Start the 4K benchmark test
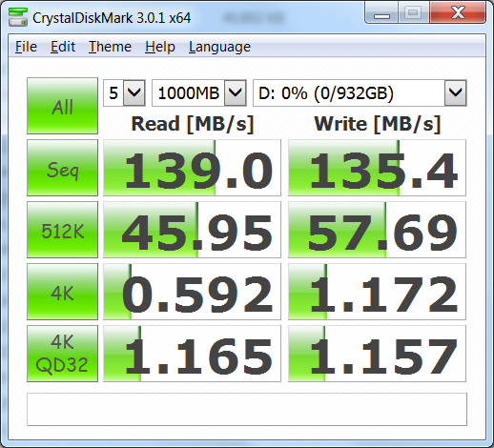The width and height of the screenshot is (494, 448). tap(62, 292)
